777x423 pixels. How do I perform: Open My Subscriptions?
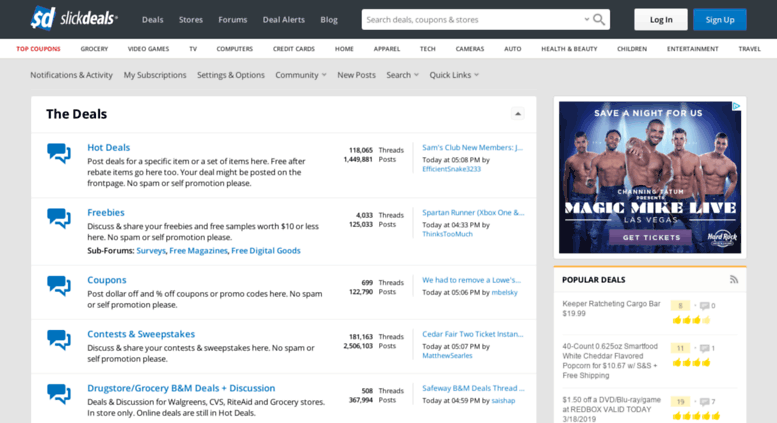click(x=155, y=75)
